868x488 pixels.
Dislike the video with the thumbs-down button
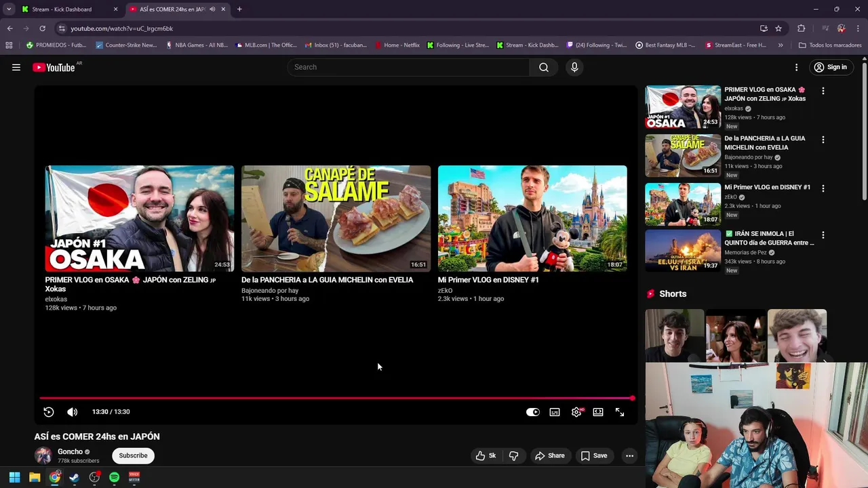click(513, 455)
